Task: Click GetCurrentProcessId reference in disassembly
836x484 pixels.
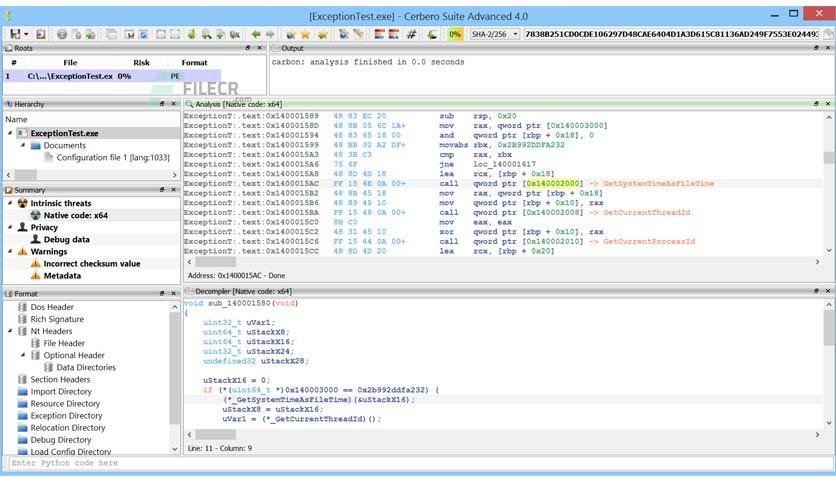Action: click(649, 241)
